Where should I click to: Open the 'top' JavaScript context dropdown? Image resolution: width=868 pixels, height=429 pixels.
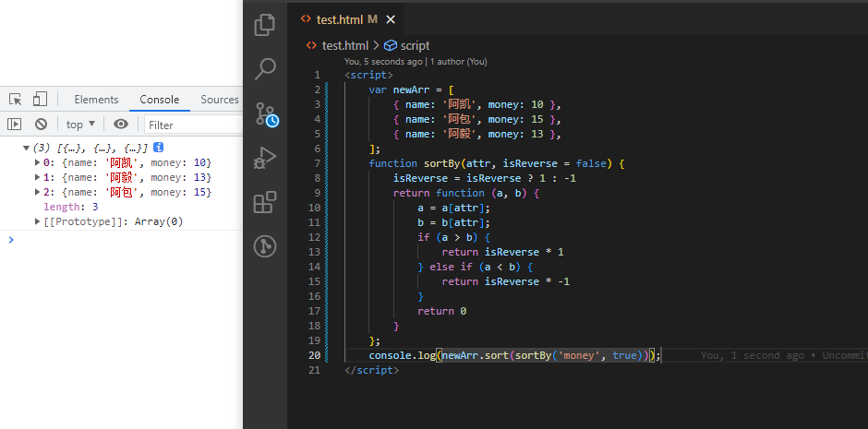(x=80, y=125)
